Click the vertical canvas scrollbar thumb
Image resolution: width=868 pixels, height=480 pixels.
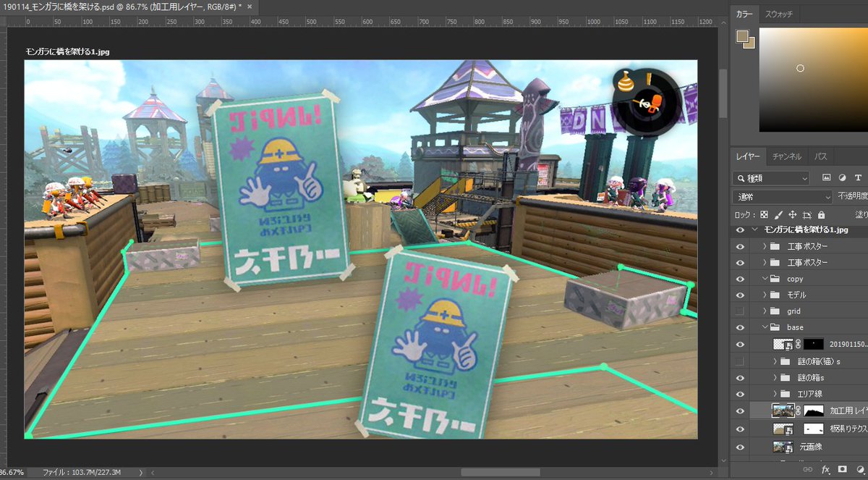723,93
